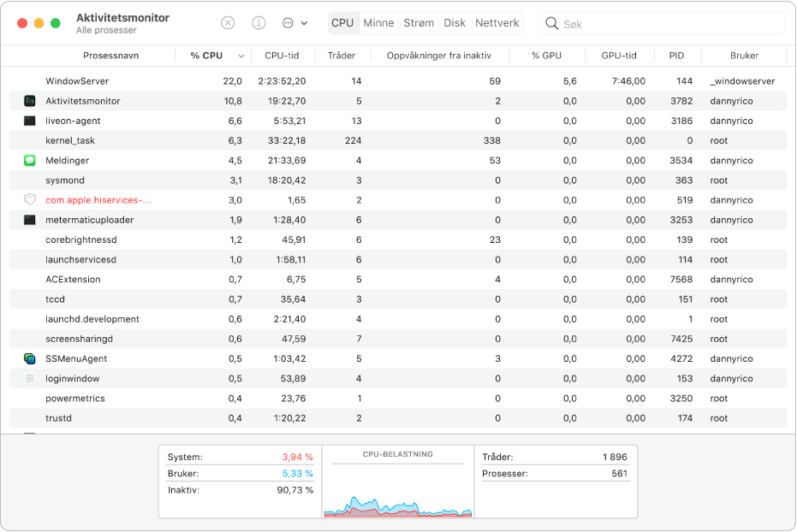This screenshot has width=797, height=532.
Task: Click the Meldinger process name
Action: 67,161
